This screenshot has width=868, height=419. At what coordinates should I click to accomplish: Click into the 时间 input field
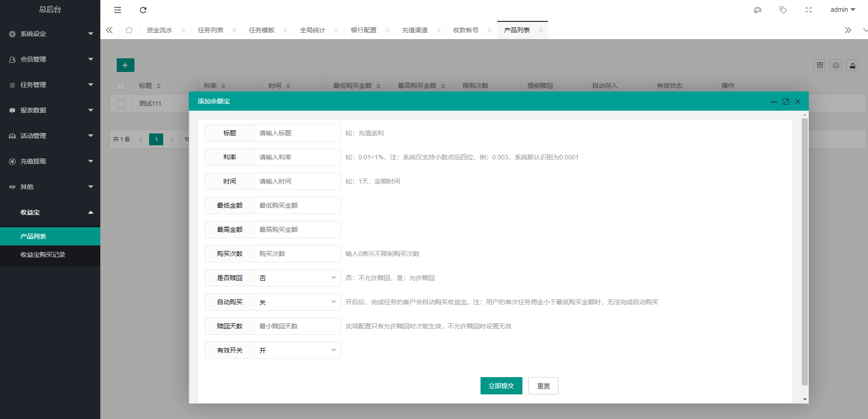click(297, 181)
